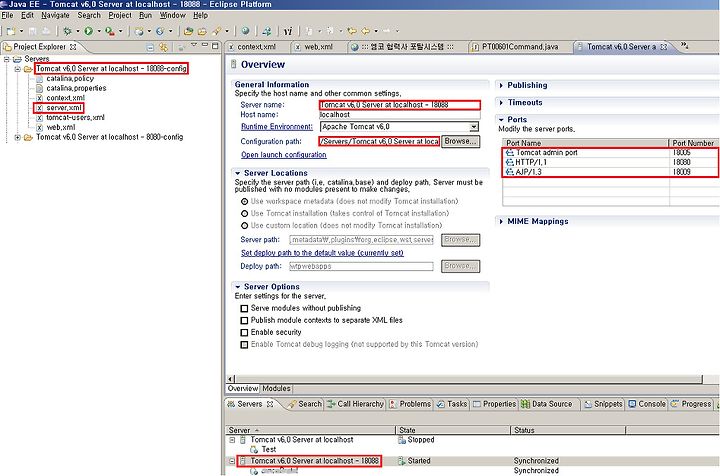This screenshot has height=476, width=720.
Task: Click catalina.policy file icon in explorer
Action: pos(39,78)
